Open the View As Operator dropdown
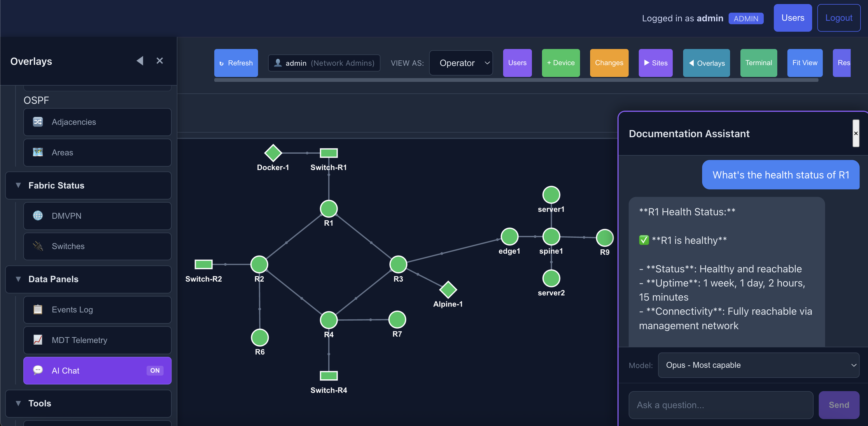This screenshot has height=426, width=868. coord(461,63)
